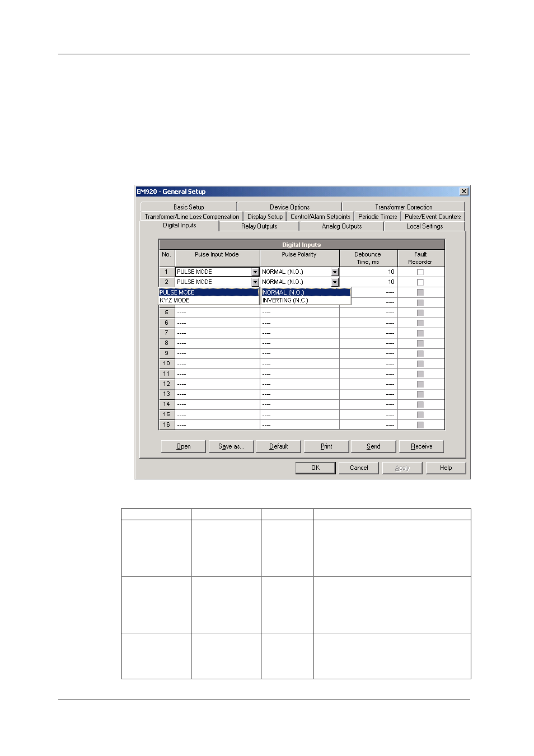Open the Analog Outputs tab
The width and height of the screenshot is (534, 756).
342,226
